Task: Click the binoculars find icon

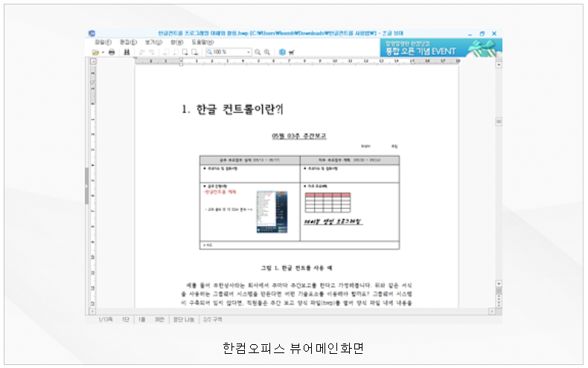Action: (127, 52)
